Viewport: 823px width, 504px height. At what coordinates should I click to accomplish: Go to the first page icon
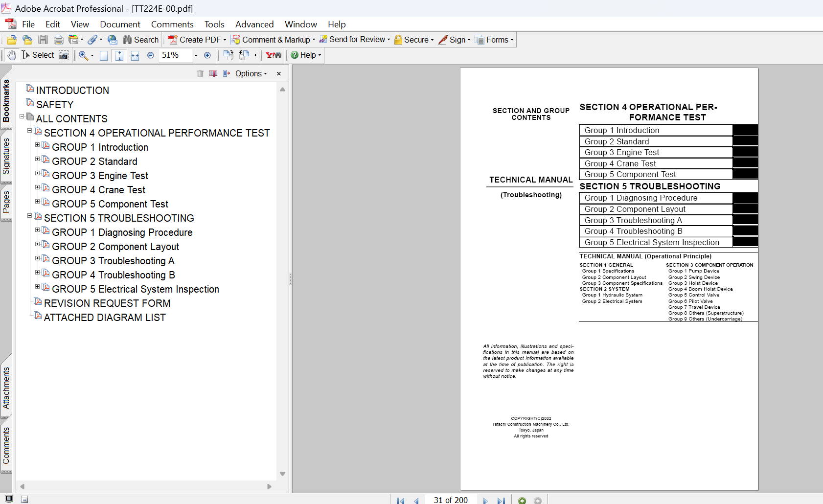tap(401, 501)
